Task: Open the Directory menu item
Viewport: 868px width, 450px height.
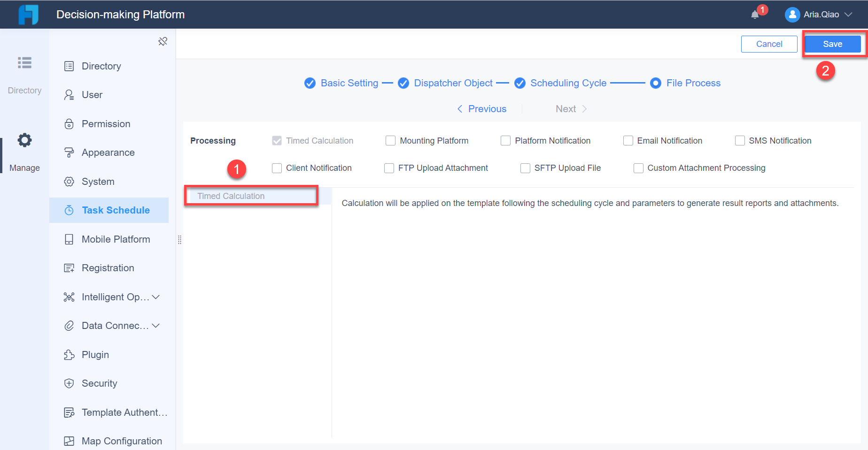Action: point(109,66)
